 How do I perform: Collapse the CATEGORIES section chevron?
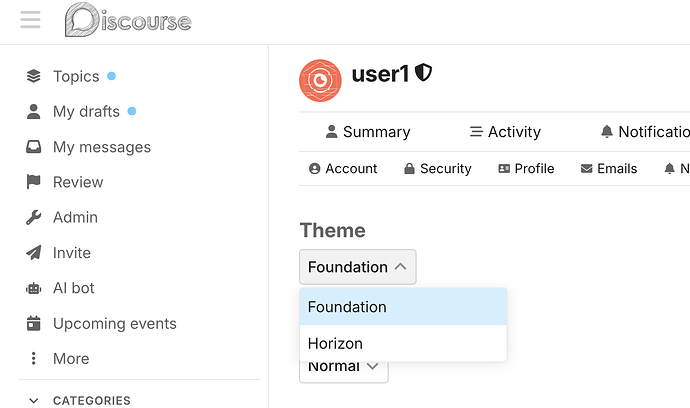tap(33, 401)
